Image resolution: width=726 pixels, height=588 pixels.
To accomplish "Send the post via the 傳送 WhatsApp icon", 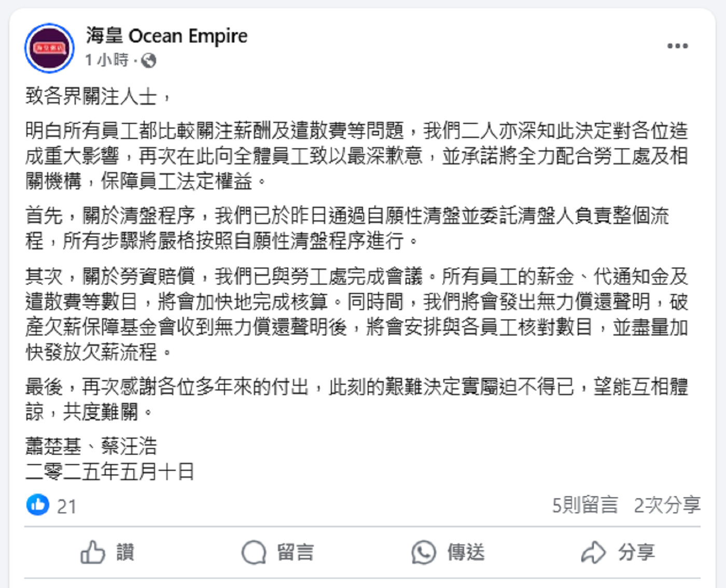I will [424, 552].
